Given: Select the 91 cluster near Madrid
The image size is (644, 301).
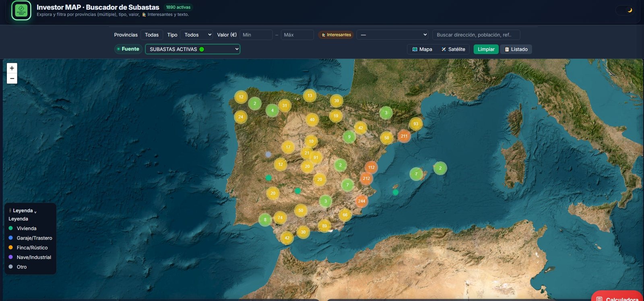Looking at the screenshot, I should (316, 158).
